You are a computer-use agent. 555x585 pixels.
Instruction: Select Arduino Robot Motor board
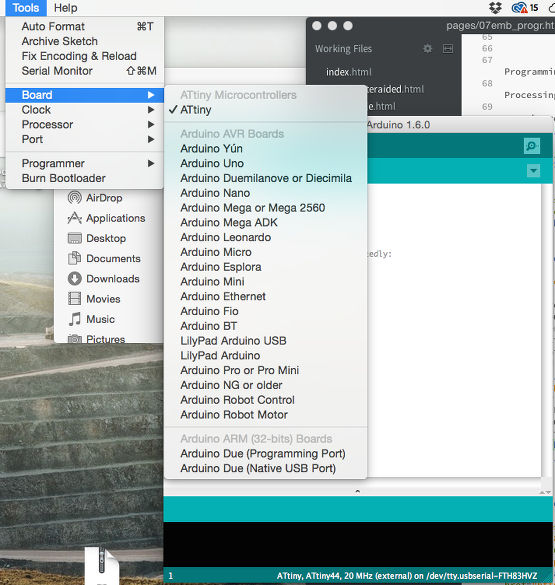[x=266, y=414]
